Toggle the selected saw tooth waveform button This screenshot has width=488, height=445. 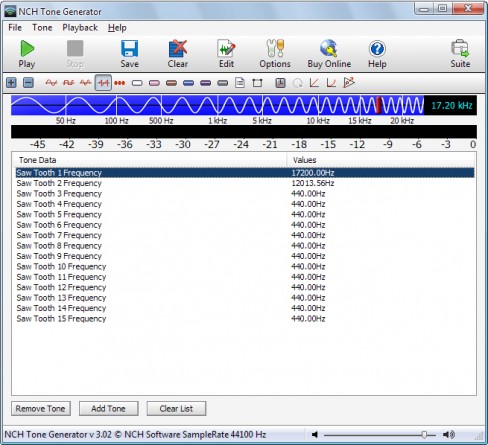[x=103, y=83]
